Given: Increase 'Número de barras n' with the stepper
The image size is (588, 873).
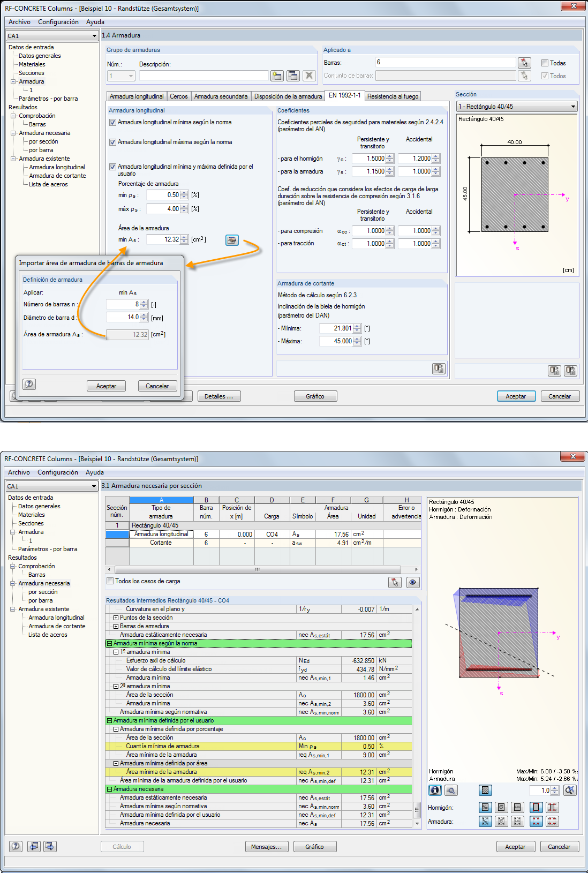Looking at the screenshot, I should tap(144, 302).
